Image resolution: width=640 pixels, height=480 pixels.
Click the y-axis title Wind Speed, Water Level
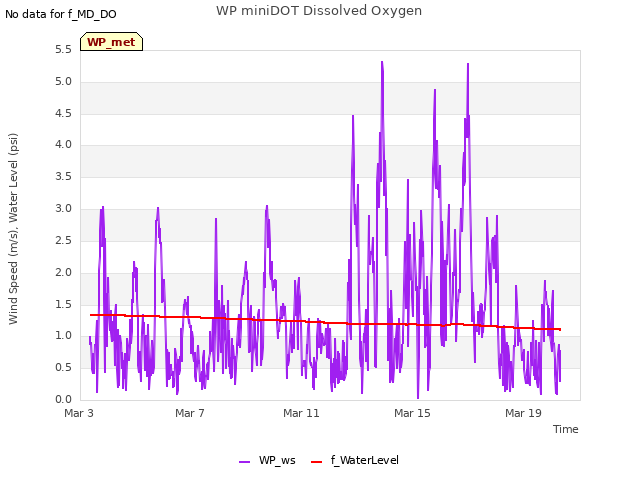point(13,229)
